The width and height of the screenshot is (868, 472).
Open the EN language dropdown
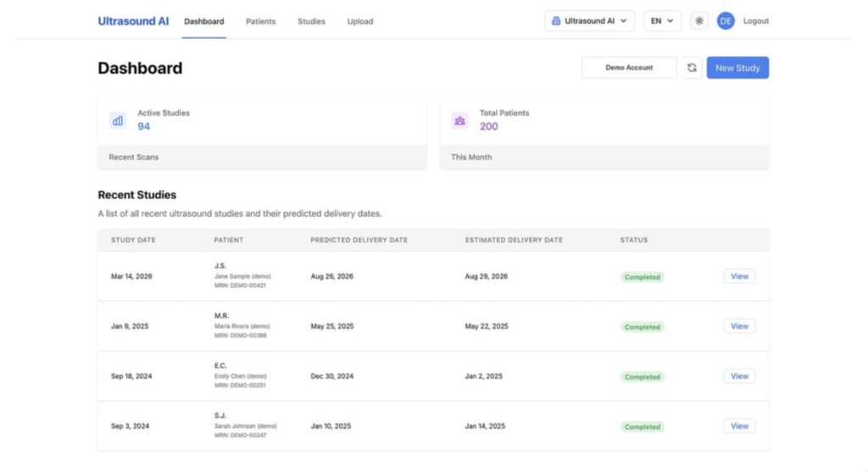point(662,21)
